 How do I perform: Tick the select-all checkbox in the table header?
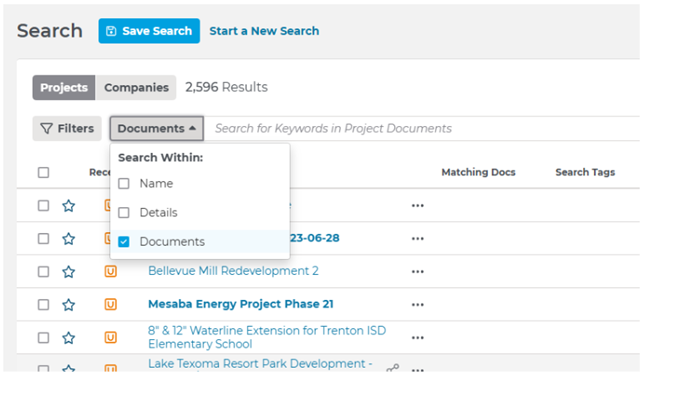click(x=43, y=172)
